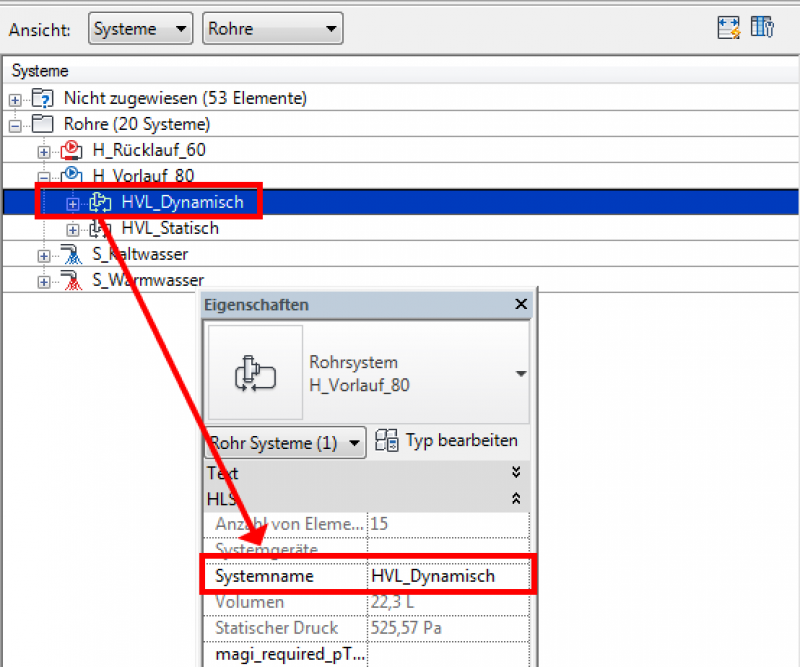Click the Rohrsystem type preview thumbnail
Viewport: 800px width, 667px height.
point(254,372)
